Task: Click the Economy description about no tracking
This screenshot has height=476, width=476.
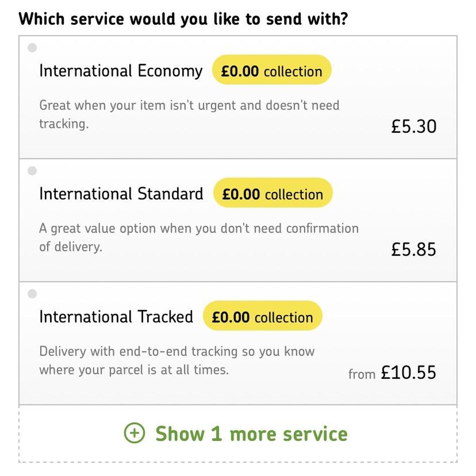Action: pyautogui.click(x=189, y=114)
